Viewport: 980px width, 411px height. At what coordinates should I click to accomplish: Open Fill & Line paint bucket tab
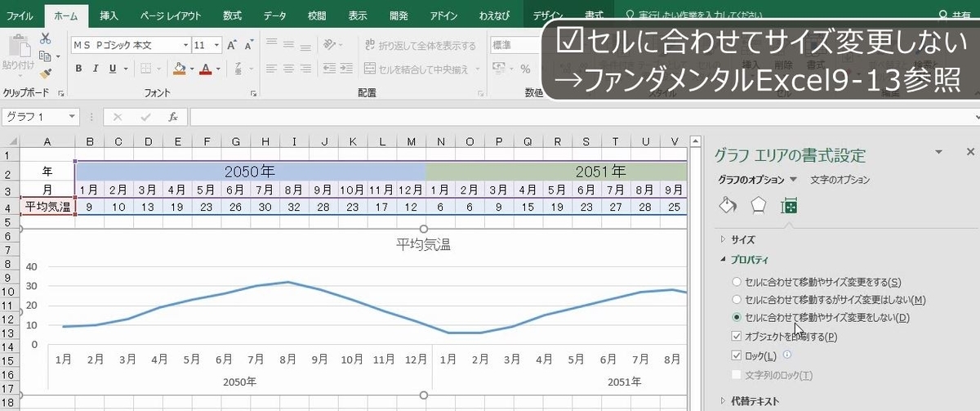point(728,205)
